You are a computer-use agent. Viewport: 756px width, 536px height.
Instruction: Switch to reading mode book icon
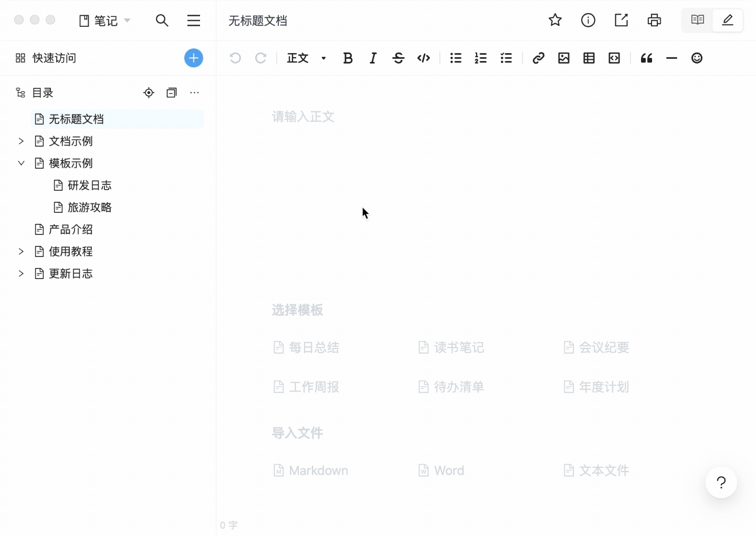click(x=697, y=20)
